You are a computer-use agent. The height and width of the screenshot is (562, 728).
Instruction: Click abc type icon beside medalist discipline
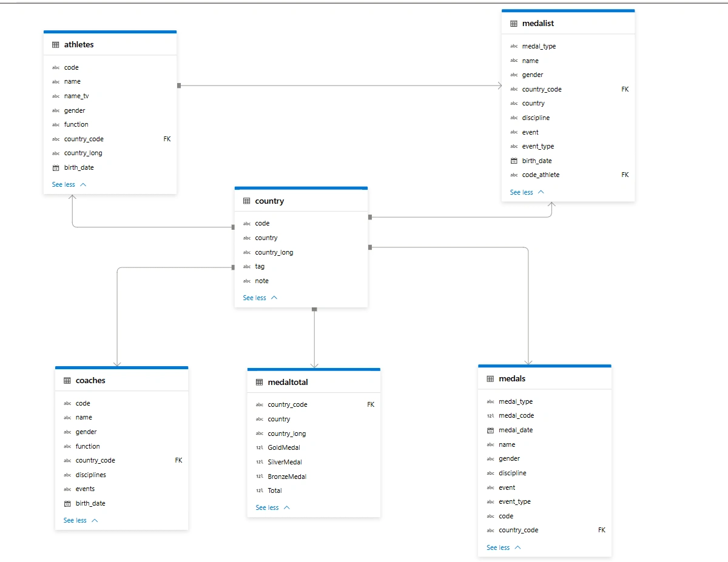(514, 118)
